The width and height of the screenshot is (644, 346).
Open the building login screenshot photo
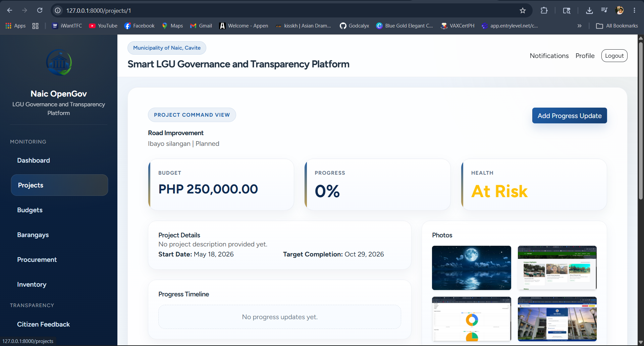557,319
